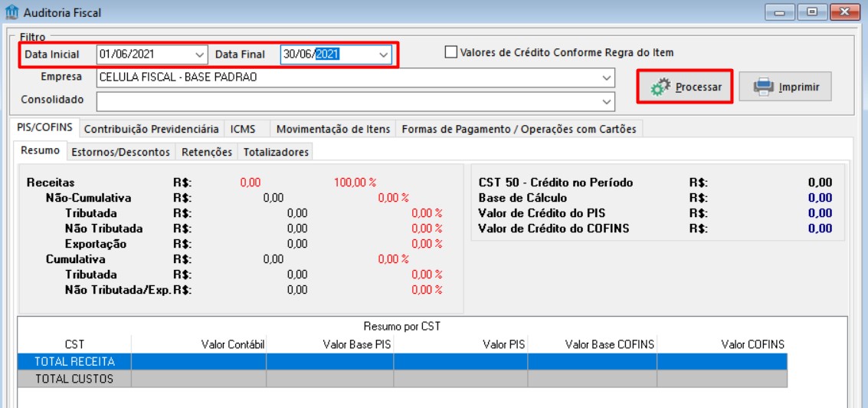Click the Base de Cálculo label

click(522, 198)
